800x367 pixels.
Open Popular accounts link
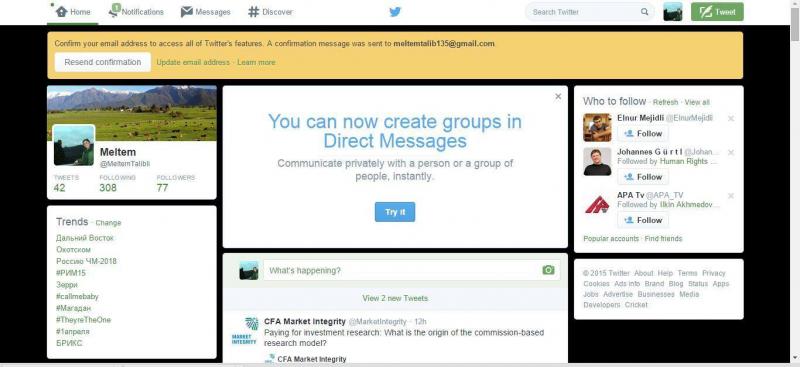coord(611,238)
